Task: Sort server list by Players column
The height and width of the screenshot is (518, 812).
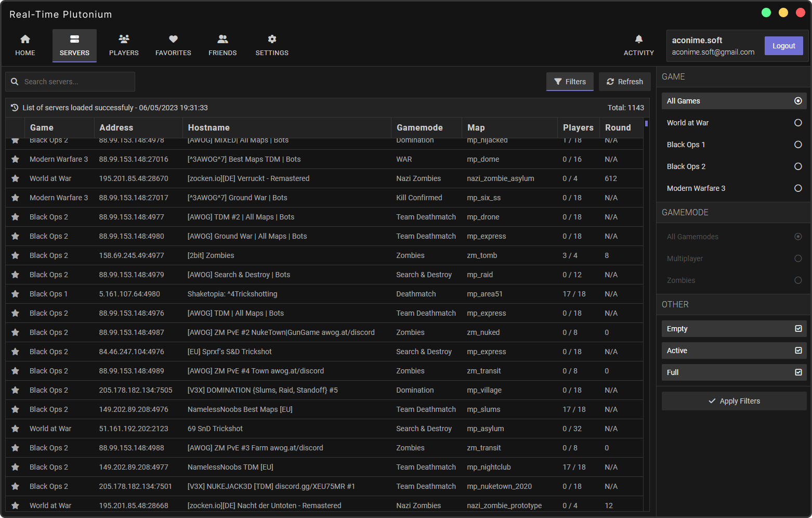Action: click(x=578, y=127)
